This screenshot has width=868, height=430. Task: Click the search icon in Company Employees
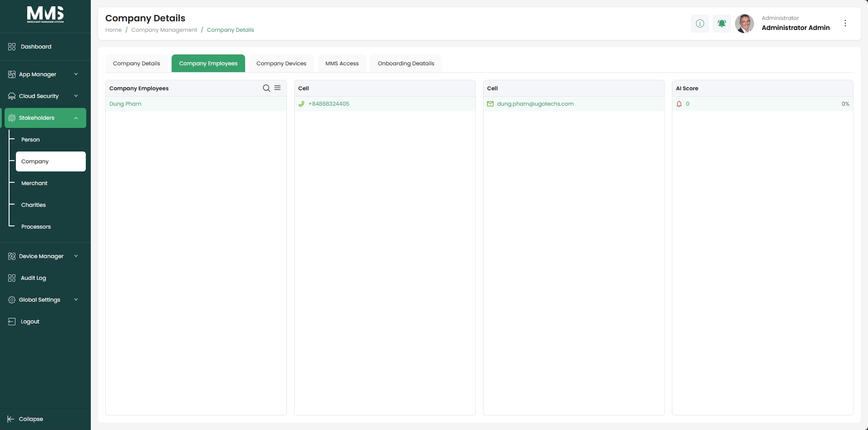[x=266, y=88]
